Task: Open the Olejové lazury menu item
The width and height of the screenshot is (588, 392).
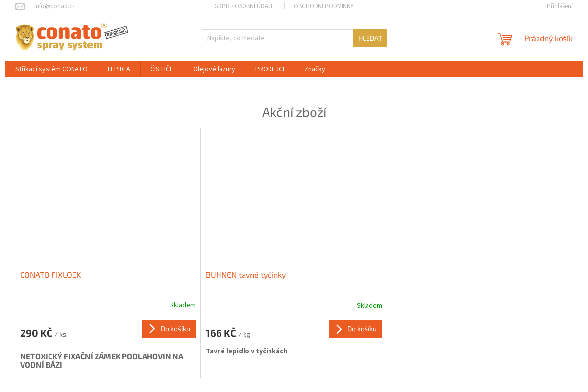Action: 214,69
